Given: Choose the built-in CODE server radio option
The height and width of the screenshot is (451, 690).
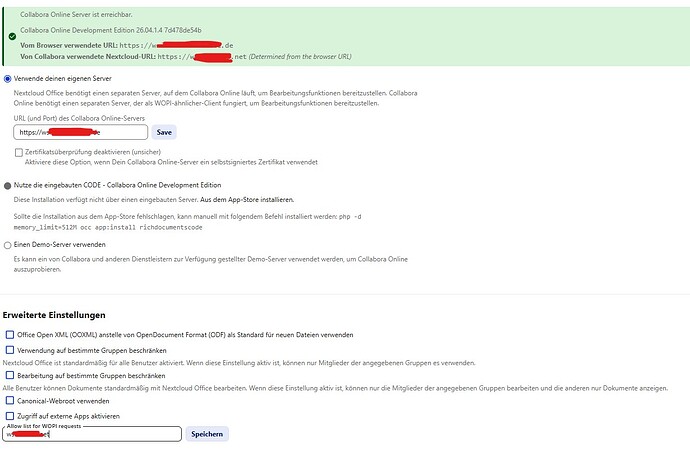Looking at the screenshot, I should pyautogui.click(x=7, y=186).
